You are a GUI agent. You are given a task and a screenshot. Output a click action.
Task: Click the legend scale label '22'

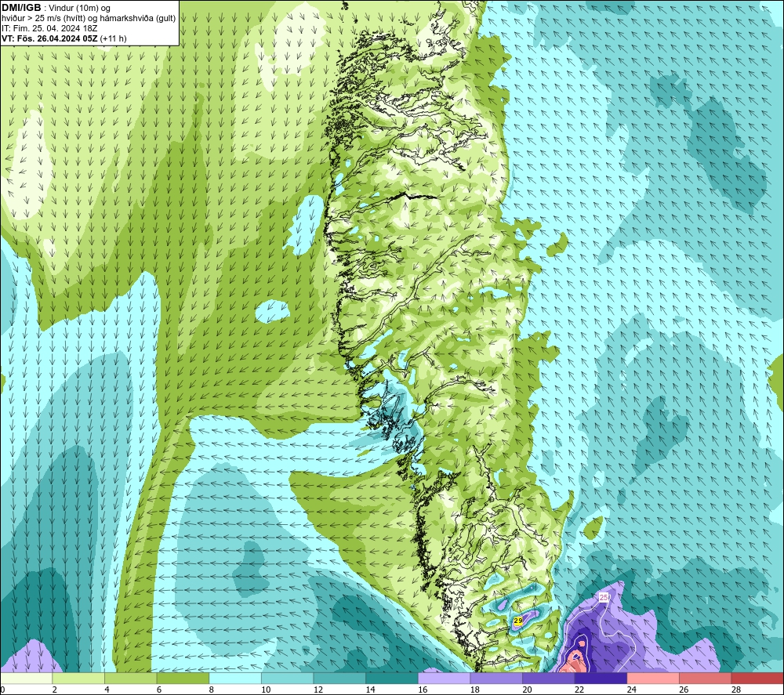click(579, 690)
